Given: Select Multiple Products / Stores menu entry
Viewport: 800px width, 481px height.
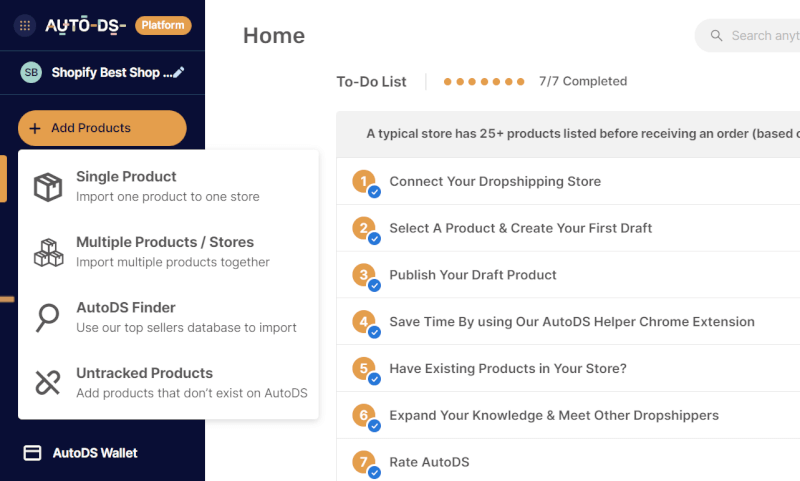Looking at the screenshot, I should pos(168,252).
